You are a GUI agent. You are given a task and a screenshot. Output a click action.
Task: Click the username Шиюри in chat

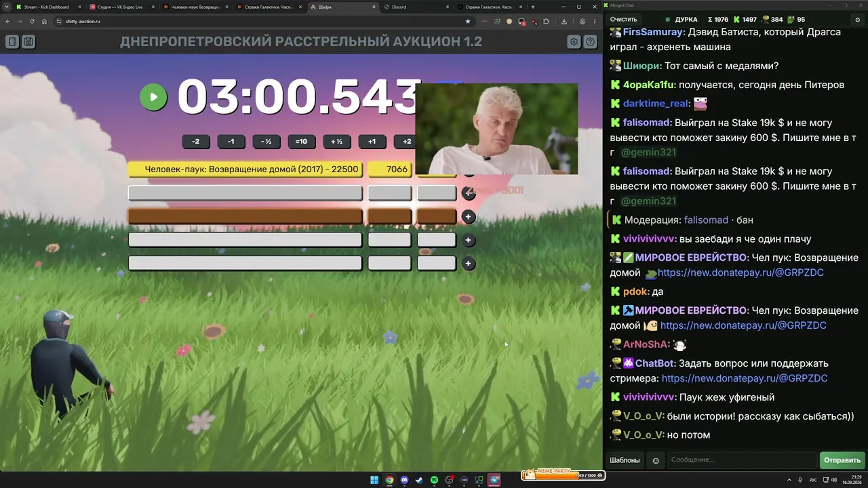click(x=642, y=66)
